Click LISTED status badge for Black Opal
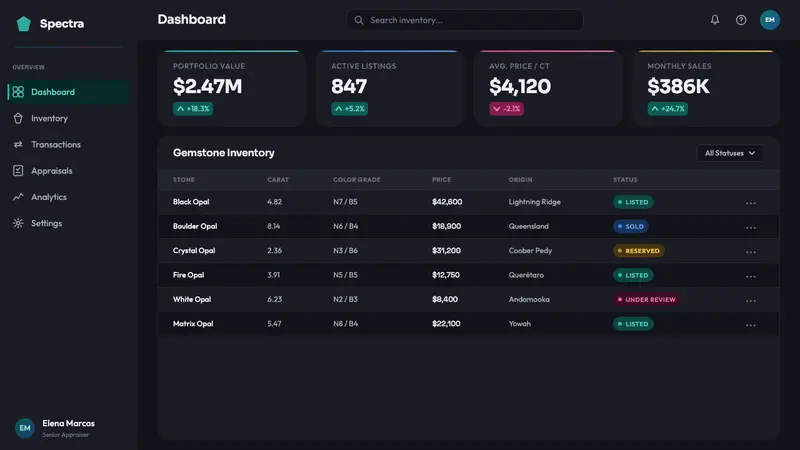800x450 pixels. pos(633,202)
